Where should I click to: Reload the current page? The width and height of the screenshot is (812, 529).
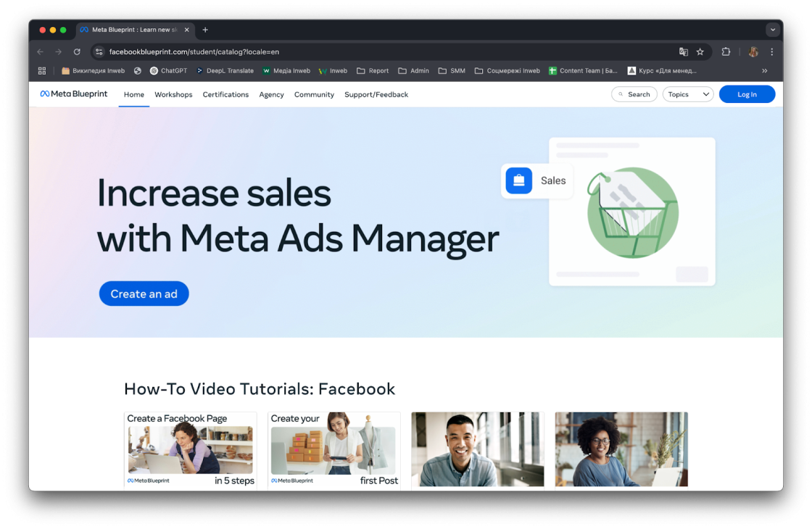pyautogui.click(x=77, y=51)
